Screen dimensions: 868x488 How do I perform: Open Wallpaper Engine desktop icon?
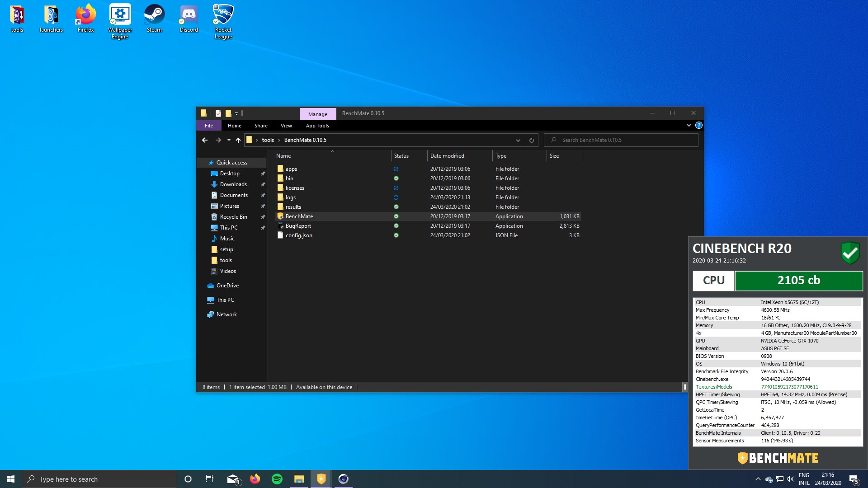point(120,22)
